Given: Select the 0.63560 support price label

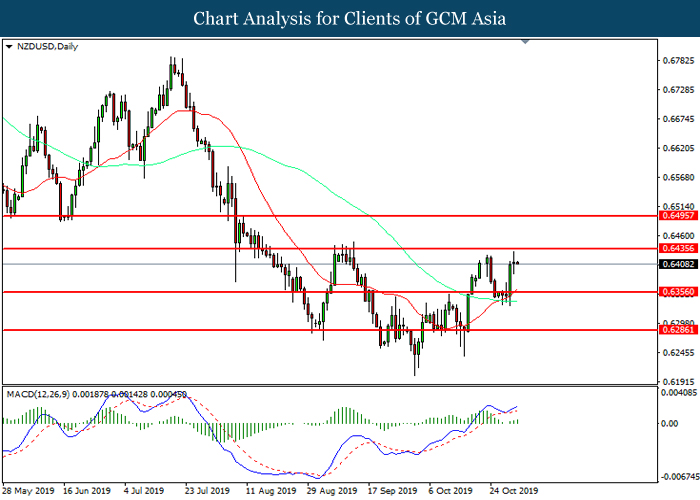Looking at the screenshot, I should 679,292.
